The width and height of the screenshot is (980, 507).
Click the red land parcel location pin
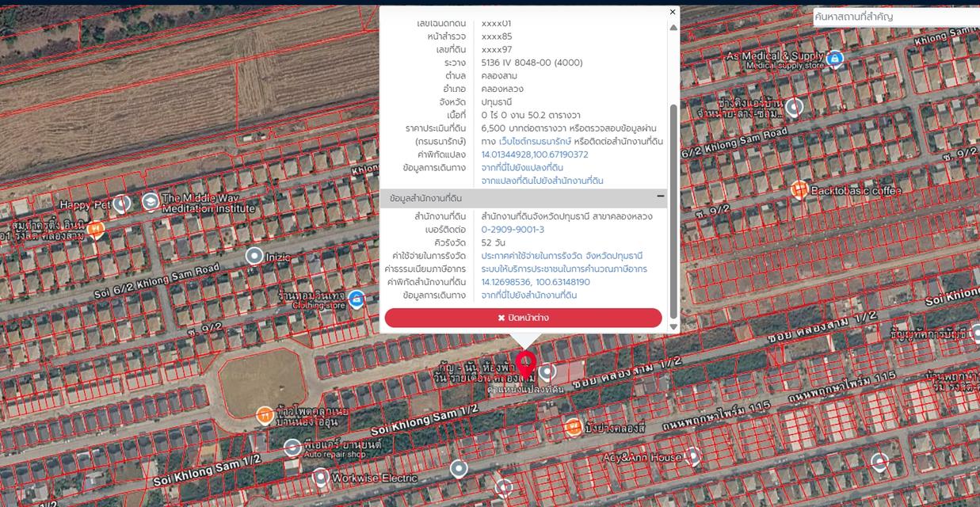click(525, 367)
